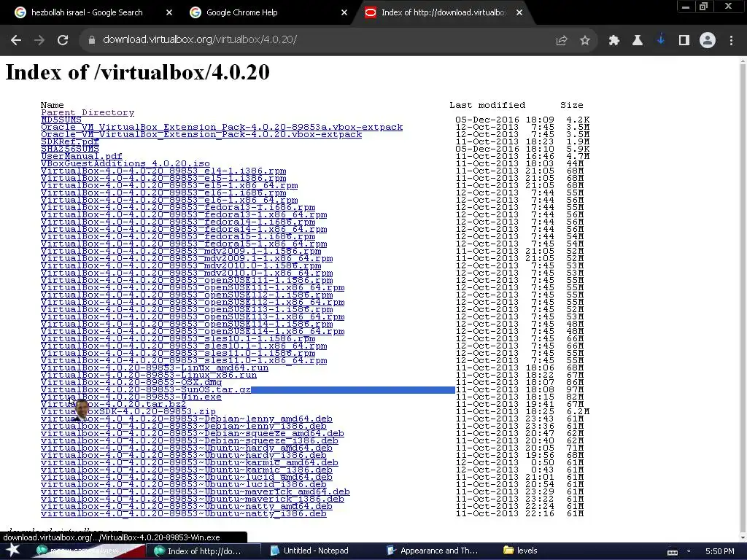This screenshot has width=747, height=560.
Task: Open the levels folder taskbar item
Action: (520, 551)
